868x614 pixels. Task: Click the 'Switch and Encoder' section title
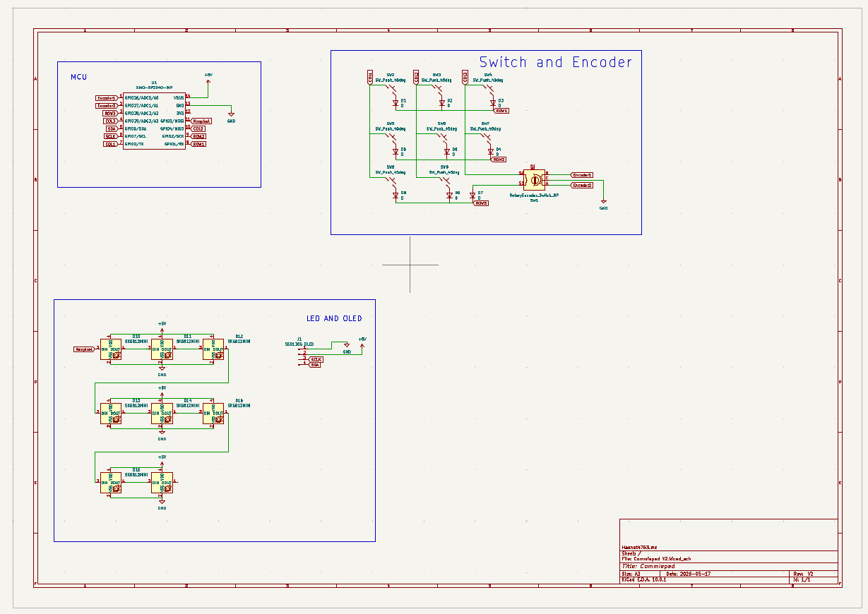[x=556, y=62]
